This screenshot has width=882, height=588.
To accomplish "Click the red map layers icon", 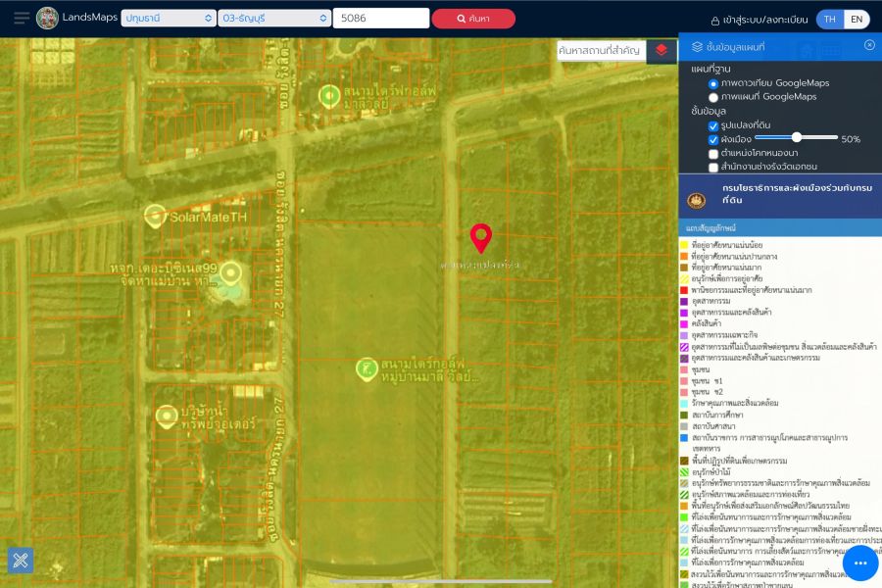I will pyautogui.click(x=661, y=50).
